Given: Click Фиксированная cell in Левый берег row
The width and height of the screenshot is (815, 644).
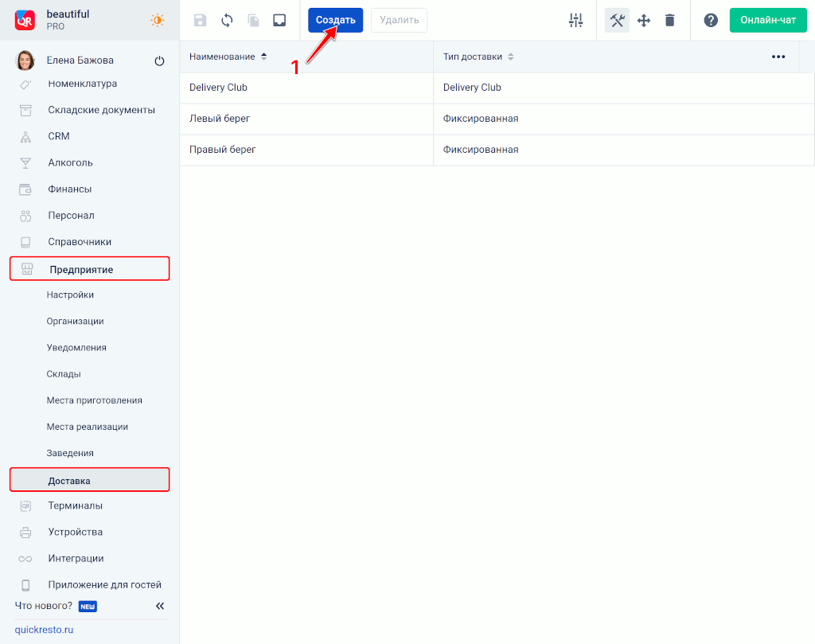Looking at the screenshot, I should (x=624, y=119).
